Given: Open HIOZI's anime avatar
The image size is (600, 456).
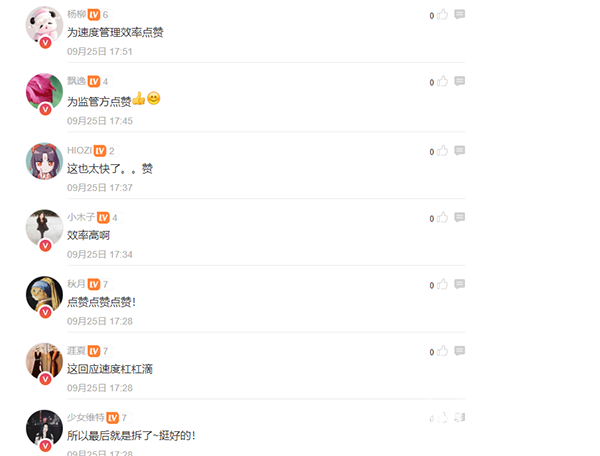Looking at the screenshot, I should coord(44,161).
